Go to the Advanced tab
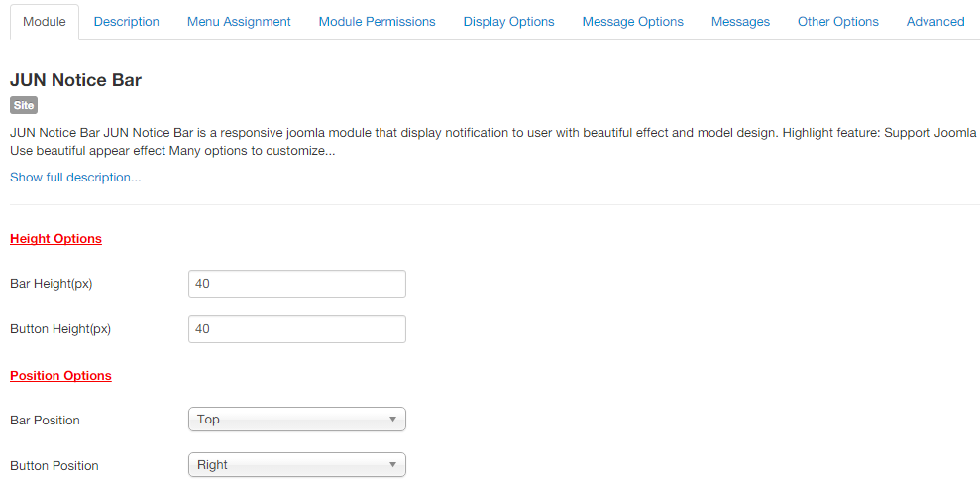 point(935,22)
